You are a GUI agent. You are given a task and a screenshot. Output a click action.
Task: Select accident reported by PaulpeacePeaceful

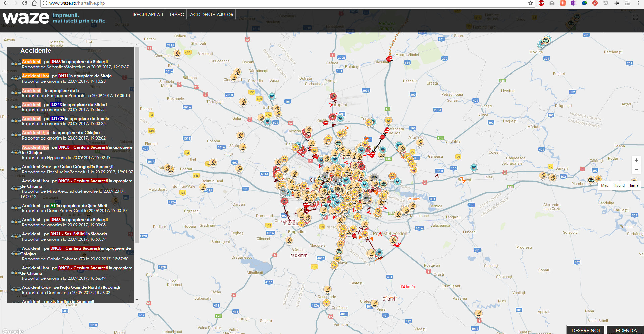(73, 93)
